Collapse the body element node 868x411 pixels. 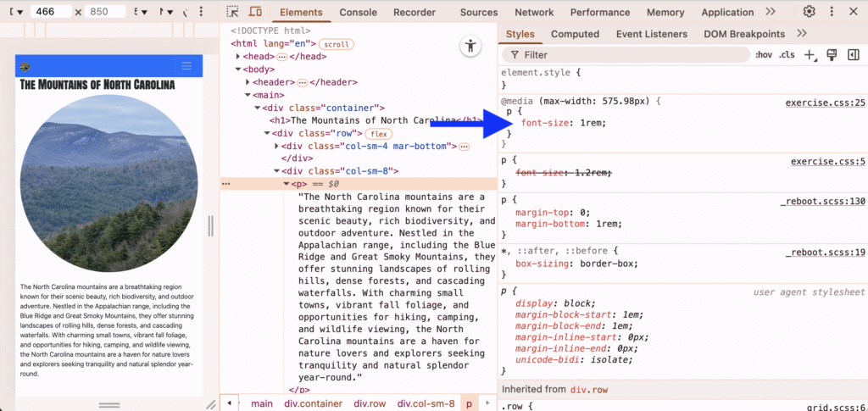(x=238, y=69)
